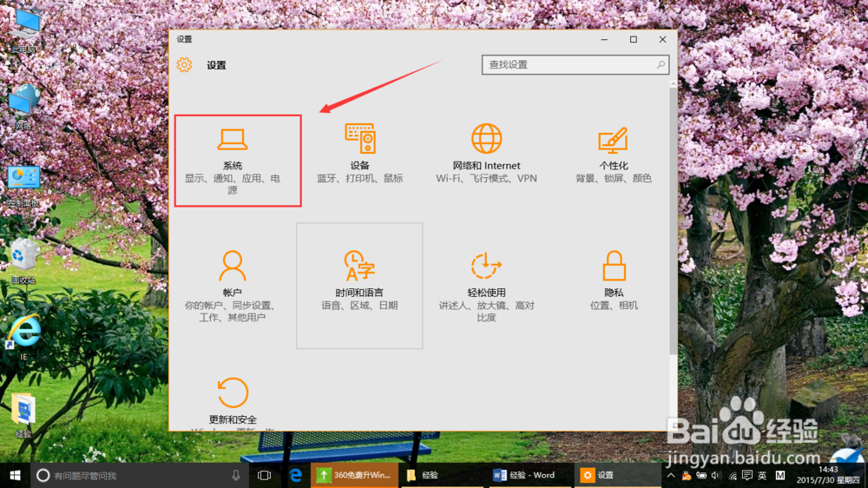Click the Cortana microphone icon
The image size is (868, 488).
236,475
